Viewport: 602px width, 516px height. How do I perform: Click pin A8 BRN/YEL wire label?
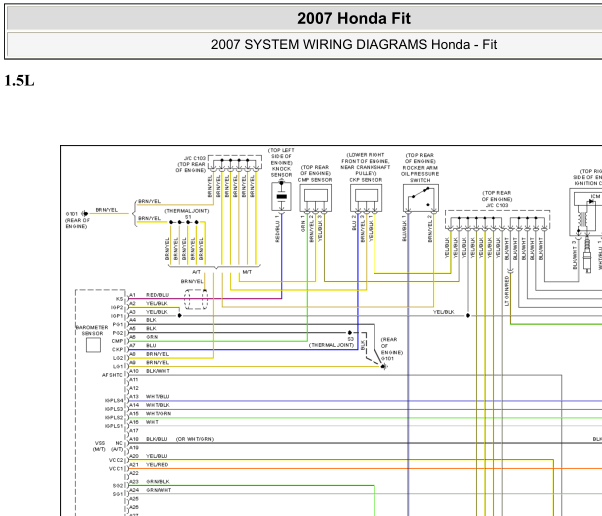pos(157,354)
